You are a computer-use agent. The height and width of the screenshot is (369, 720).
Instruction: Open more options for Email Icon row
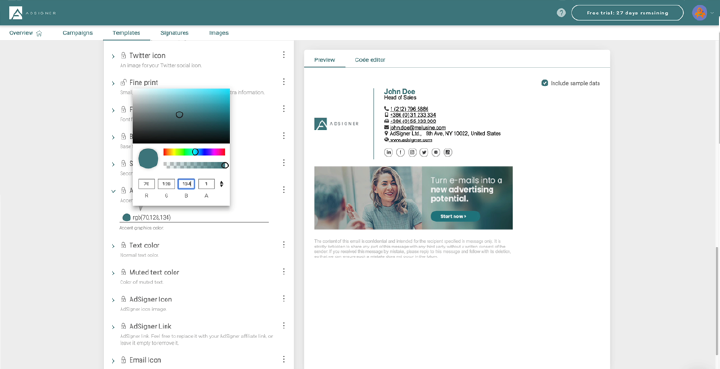coord(284,359)
